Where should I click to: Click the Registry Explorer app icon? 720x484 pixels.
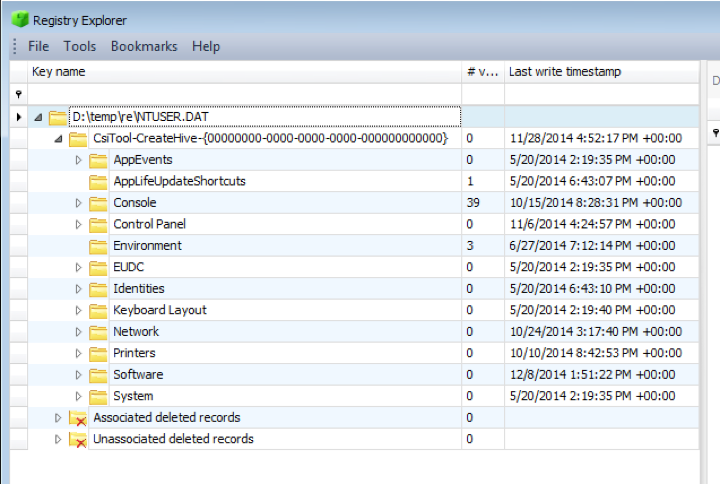click(x=19, y=19)
